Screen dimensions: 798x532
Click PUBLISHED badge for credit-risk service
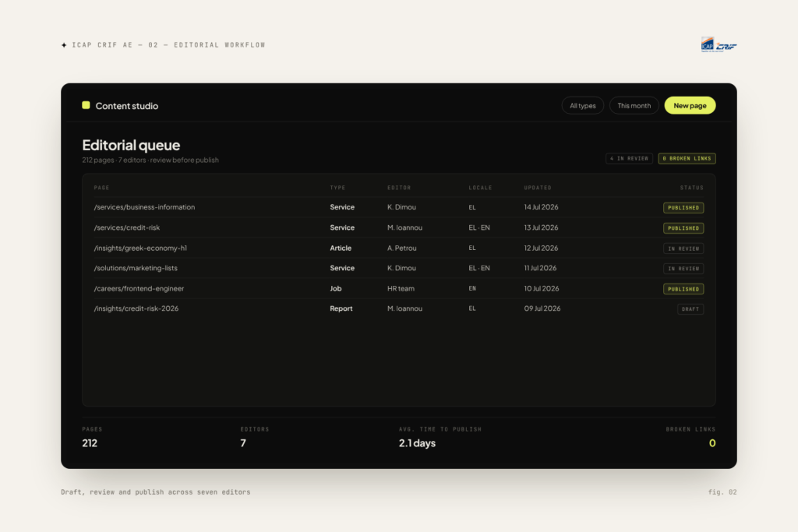tap(683, 228)
